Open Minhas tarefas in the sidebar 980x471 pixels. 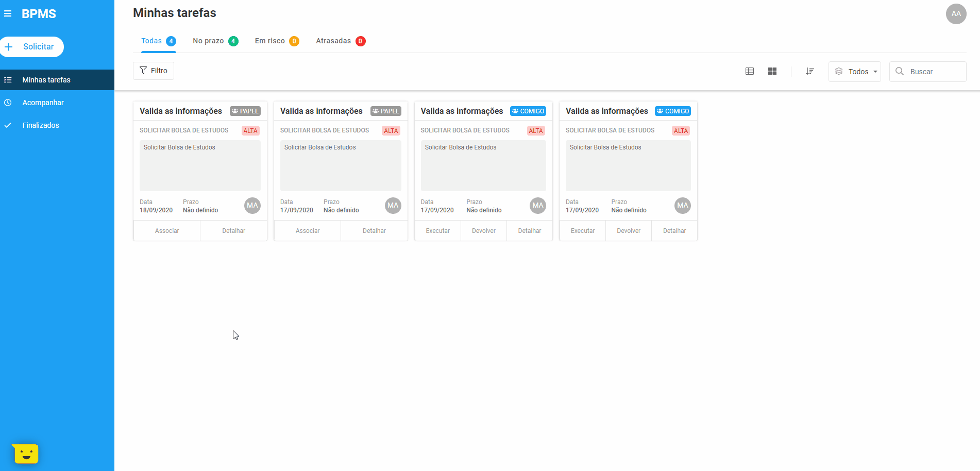57,80
